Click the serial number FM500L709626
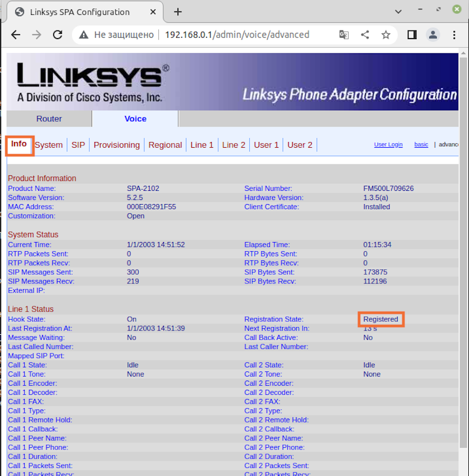Viewport: 469px width, 476px height. [x=388, y=189]
